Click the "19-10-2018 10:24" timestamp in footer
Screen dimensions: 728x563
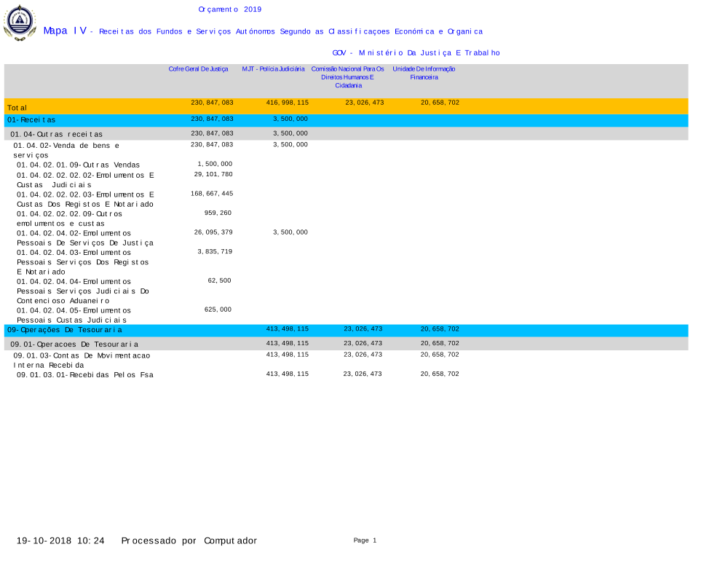coord(60,541)
